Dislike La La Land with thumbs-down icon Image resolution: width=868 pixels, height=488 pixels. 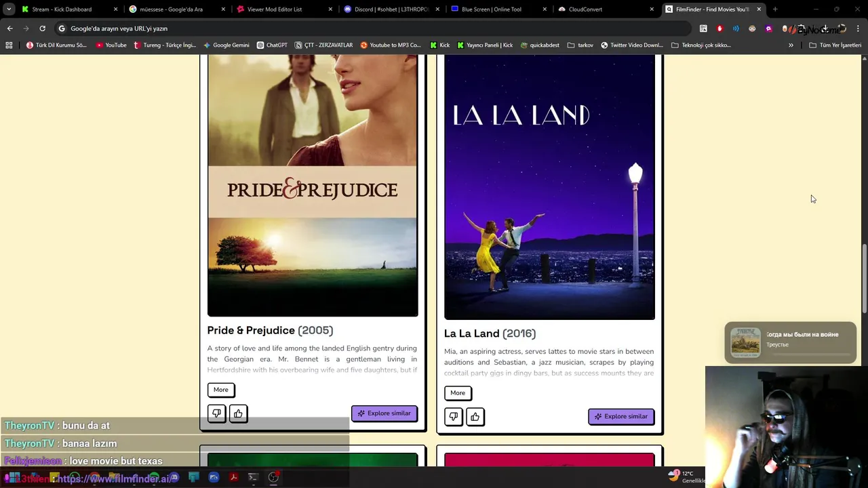pyautogui.click(x=454, y=417)
